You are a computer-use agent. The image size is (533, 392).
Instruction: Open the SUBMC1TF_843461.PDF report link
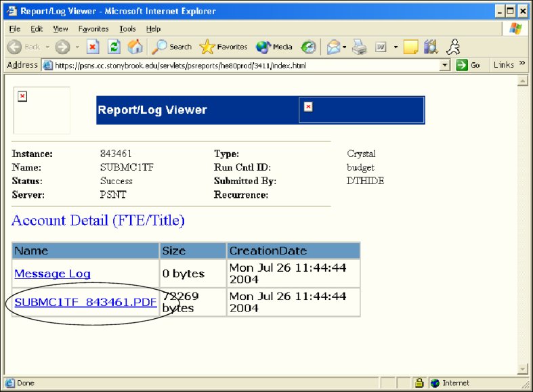85,302
